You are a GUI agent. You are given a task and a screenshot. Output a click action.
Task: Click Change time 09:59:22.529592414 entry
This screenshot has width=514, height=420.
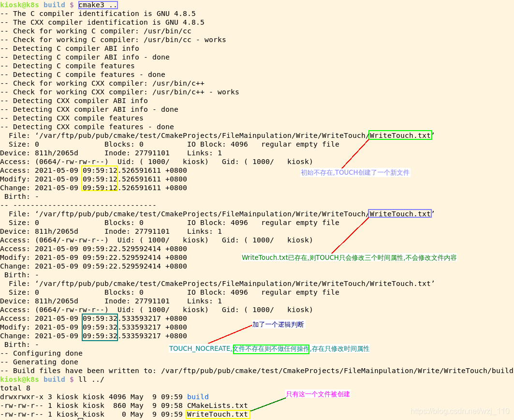pos(93,266)
